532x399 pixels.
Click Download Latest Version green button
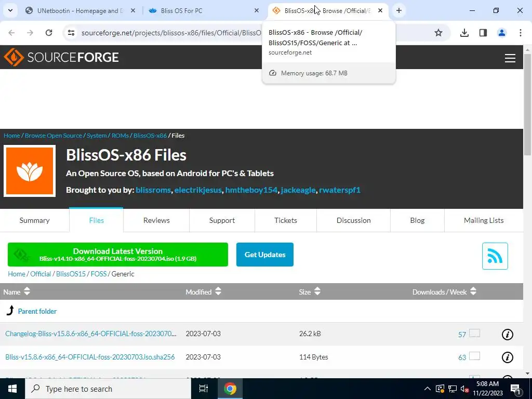pos(118,255)
